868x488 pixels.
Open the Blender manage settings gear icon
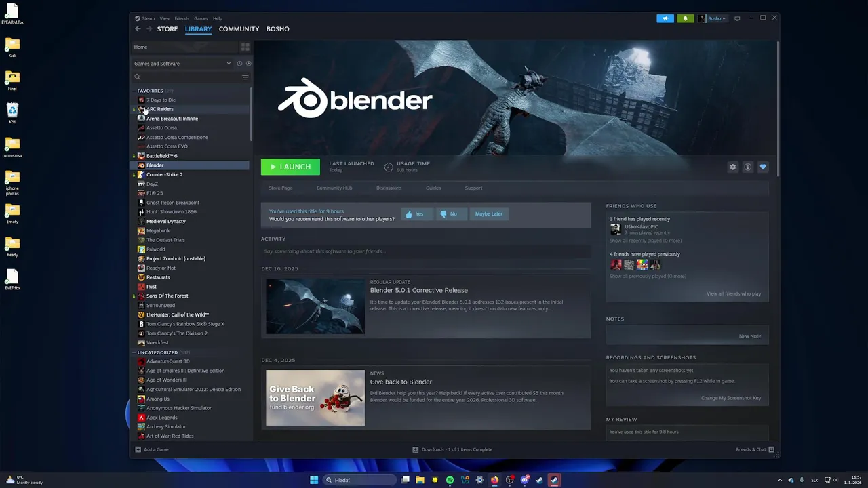(x=732, y=167)
